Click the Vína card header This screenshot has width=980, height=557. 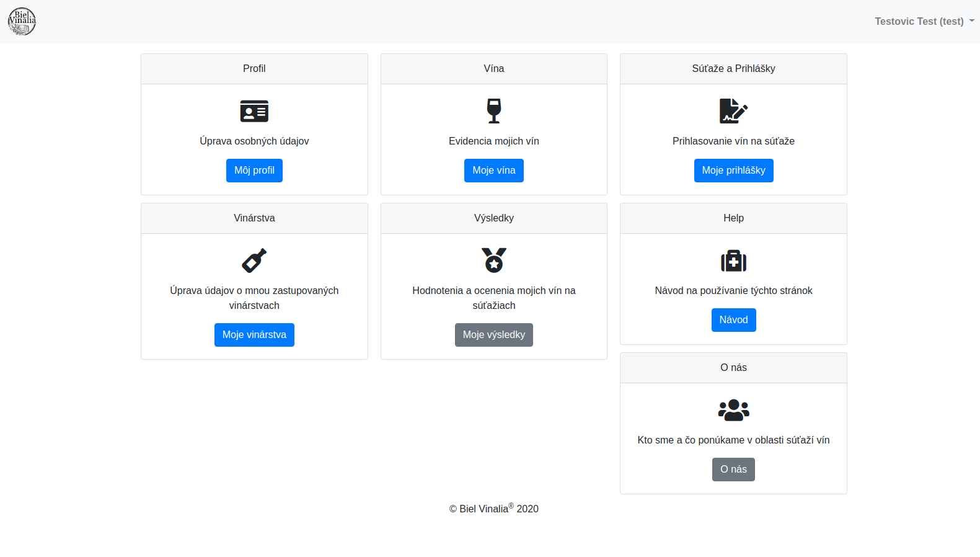click(494, 69)
